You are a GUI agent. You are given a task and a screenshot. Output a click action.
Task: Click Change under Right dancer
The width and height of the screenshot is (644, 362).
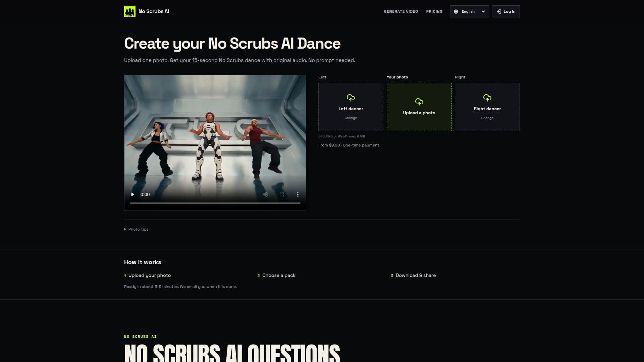point(487,118)
